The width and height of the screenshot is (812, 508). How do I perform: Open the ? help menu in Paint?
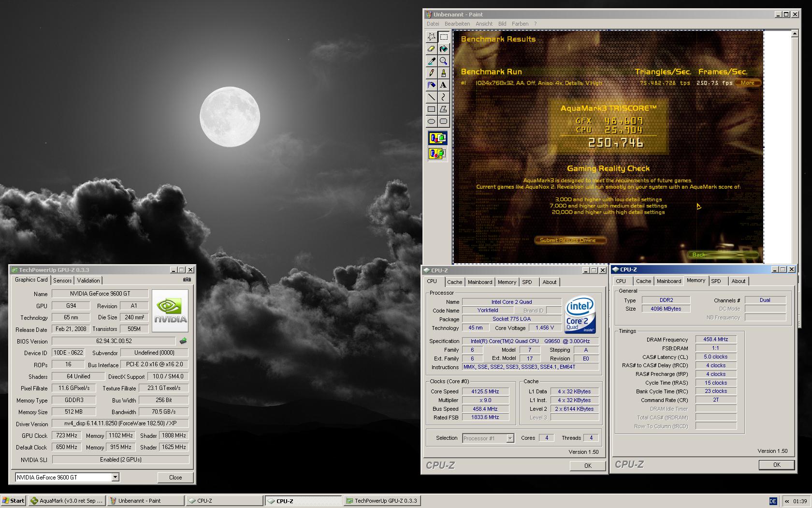[x=535, y=24]
